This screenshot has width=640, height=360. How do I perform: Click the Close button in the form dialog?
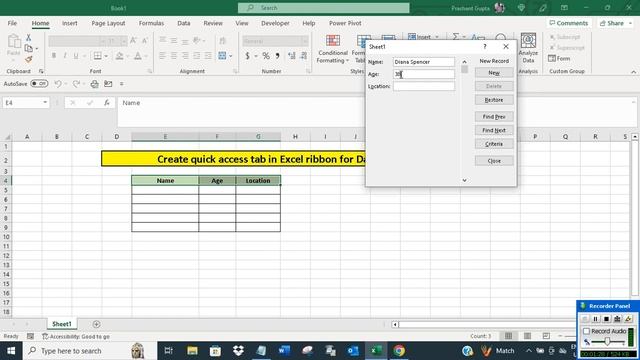494,161
